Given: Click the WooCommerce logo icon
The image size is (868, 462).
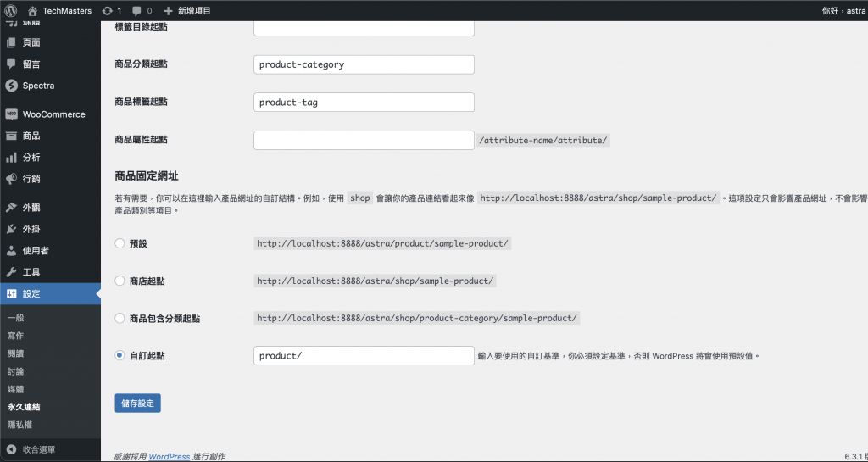Looking at the screenshot, I should (11, 114).
